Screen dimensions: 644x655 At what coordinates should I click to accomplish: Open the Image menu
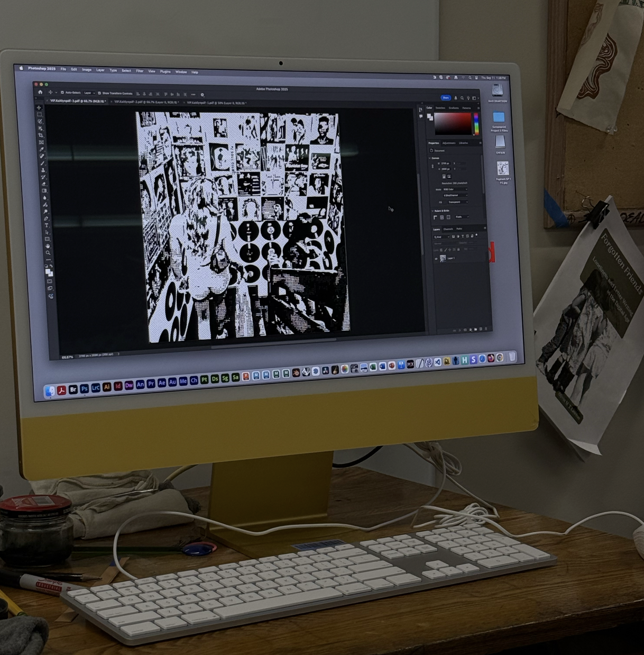click(87, 69)
